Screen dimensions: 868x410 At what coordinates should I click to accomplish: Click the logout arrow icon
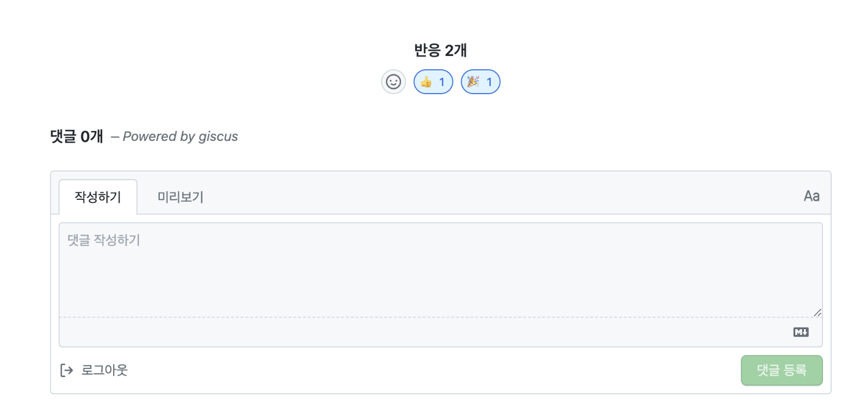point(66,370)
